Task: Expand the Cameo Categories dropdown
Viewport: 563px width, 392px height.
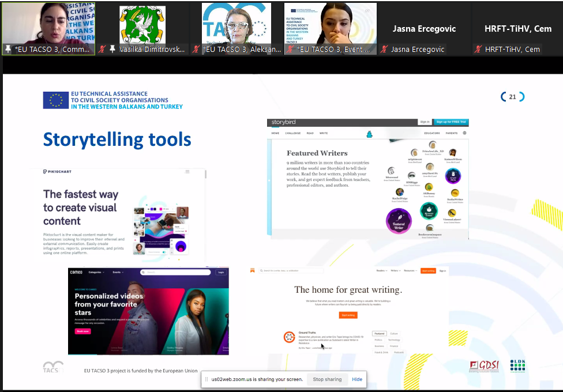Action: point(96,272)
